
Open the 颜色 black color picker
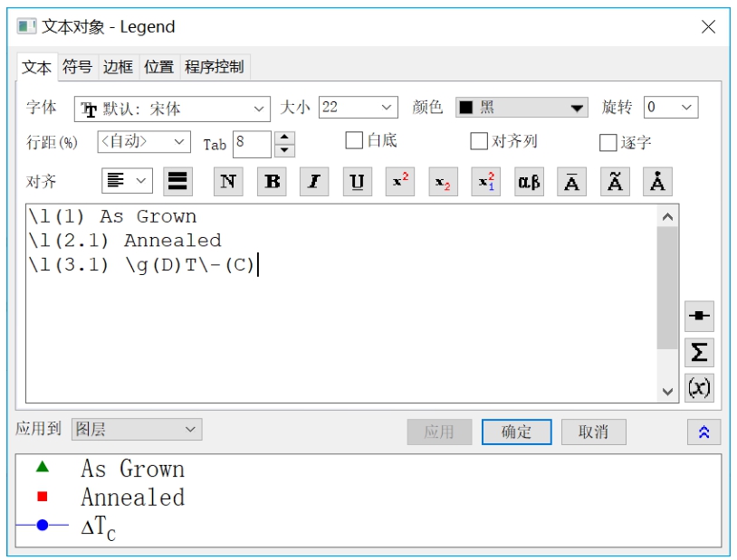522,108
